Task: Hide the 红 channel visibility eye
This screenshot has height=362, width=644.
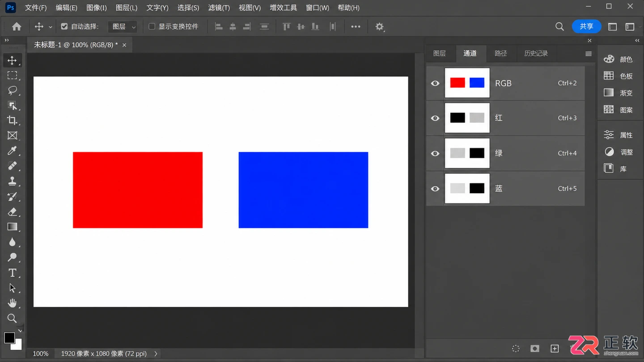Action: pyautogui.click(x=435, y=118)
